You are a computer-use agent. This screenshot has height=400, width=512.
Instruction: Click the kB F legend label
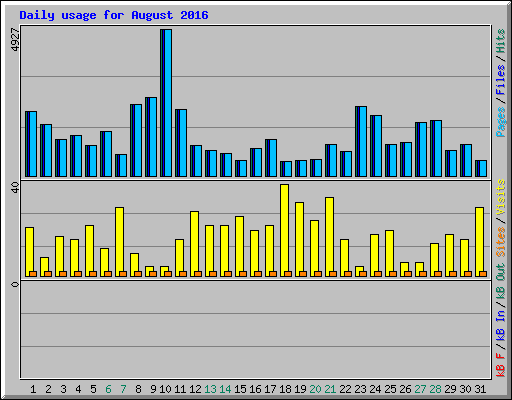501,365
